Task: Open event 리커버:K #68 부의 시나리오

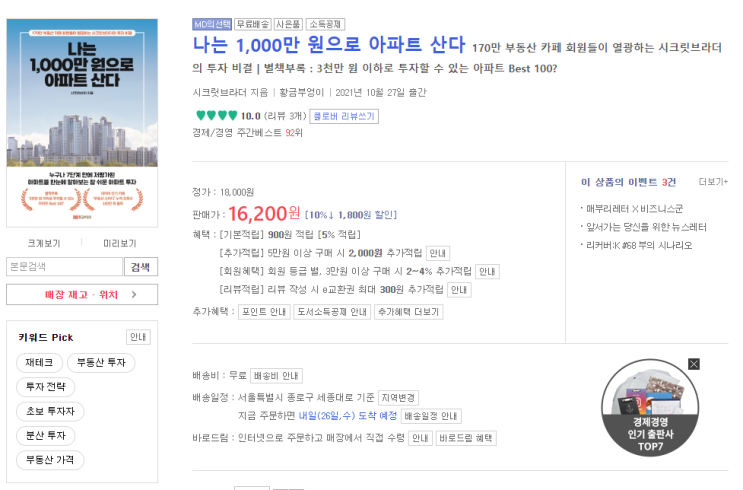Action: (x=639, y=245)
